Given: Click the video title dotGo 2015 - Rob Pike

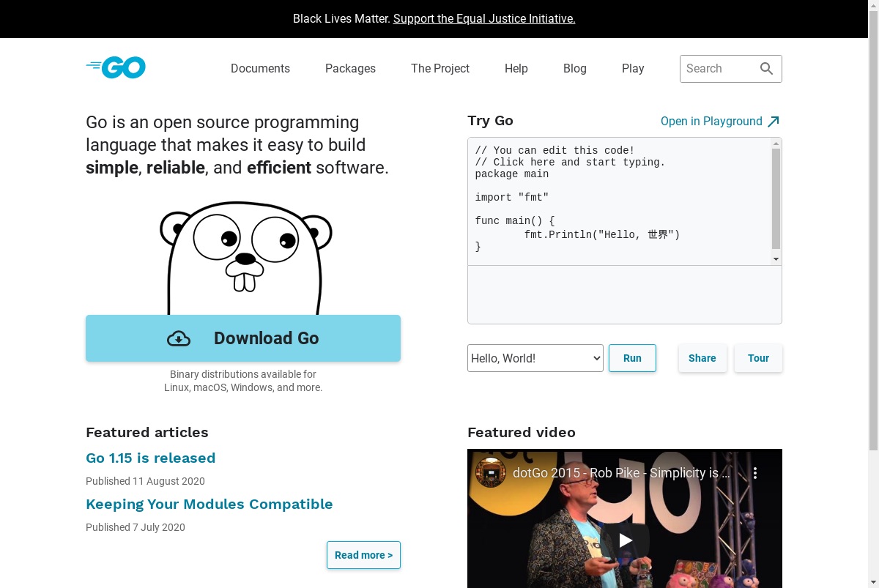Looking at the screenshot, I should point(621,473).
